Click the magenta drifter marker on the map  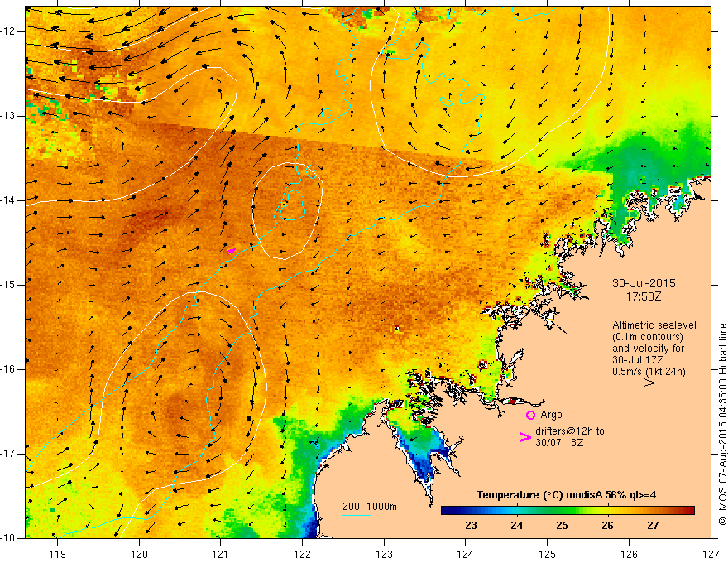click(x=231, y=252)
